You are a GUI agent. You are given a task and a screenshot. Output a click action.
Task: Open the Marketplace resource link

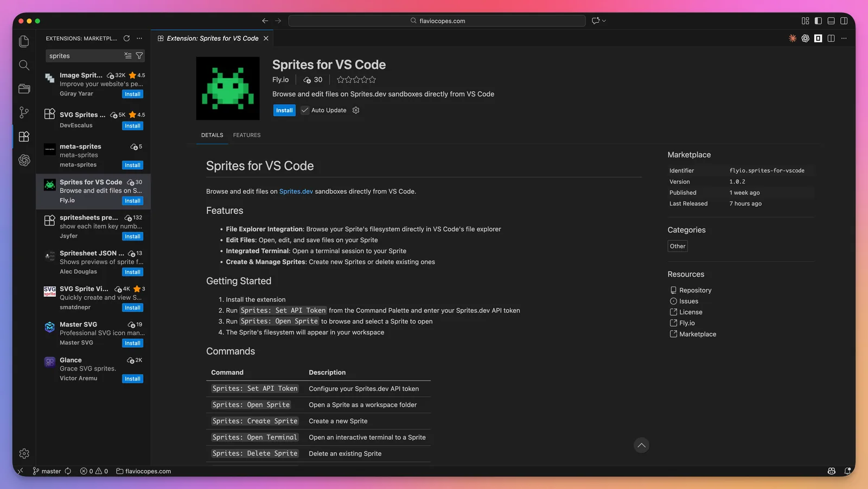coord(698,334)
